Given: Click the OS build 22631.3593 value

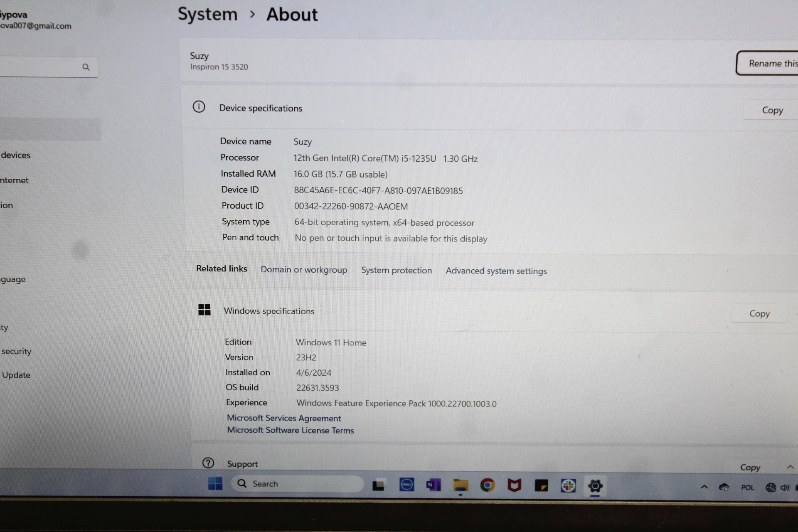Looking at the screenshot, I should (x=318, y=388).
